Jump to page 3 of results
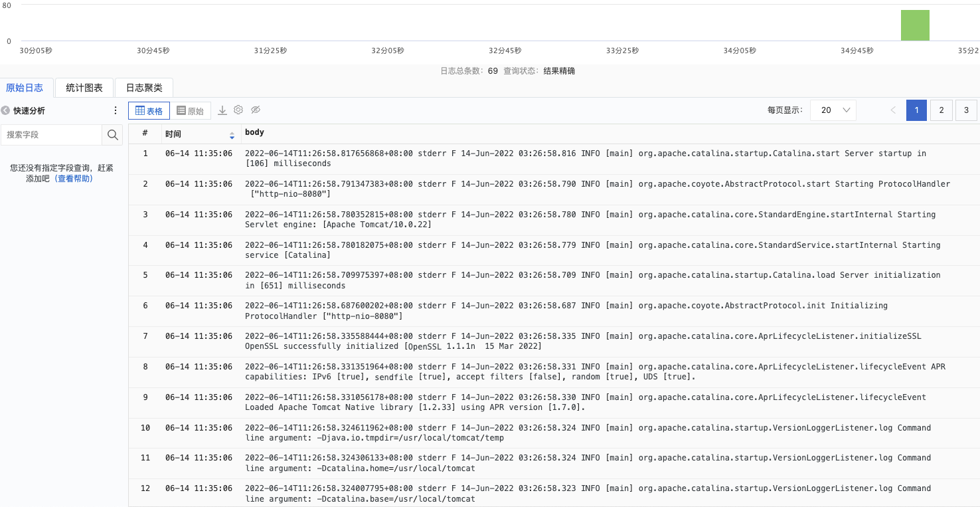The height and width of the screenshot is (507, 980). tap(966, 110)
